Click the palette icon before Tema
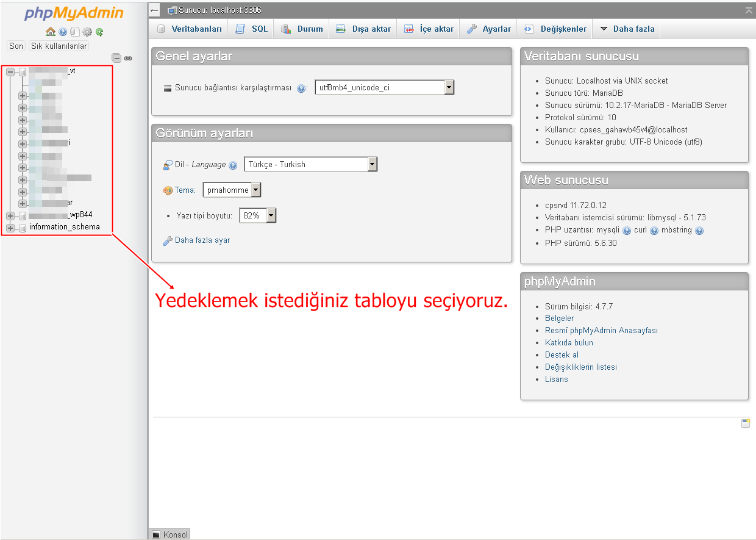Screen dimensions: 756x540 [x=168, y=190]
